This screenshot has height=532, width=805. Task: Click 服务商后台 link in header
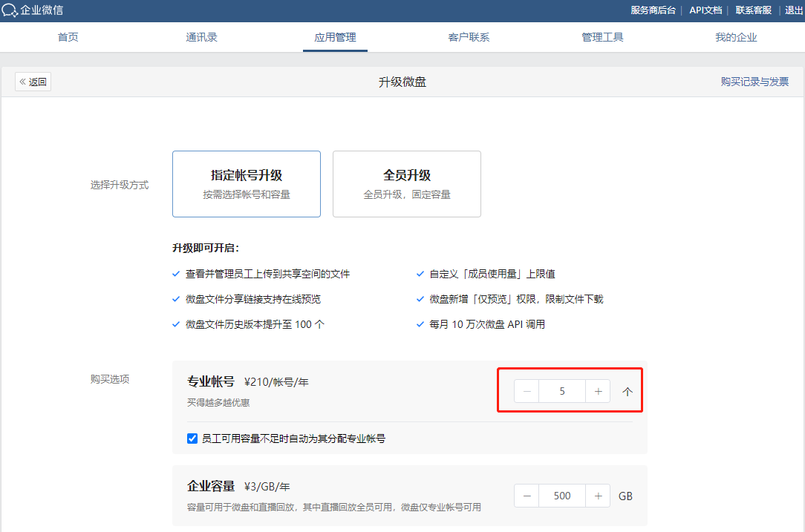[653, 10]
